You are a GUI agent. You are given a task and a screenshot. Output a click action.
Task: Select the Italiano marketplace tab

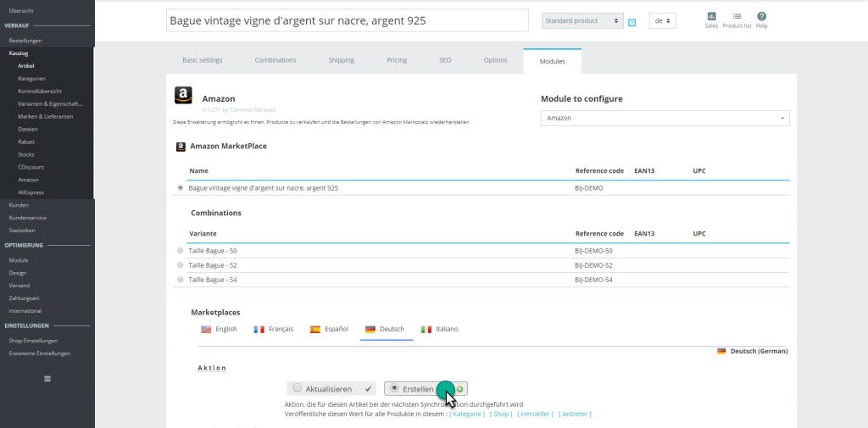click(440, 330)
